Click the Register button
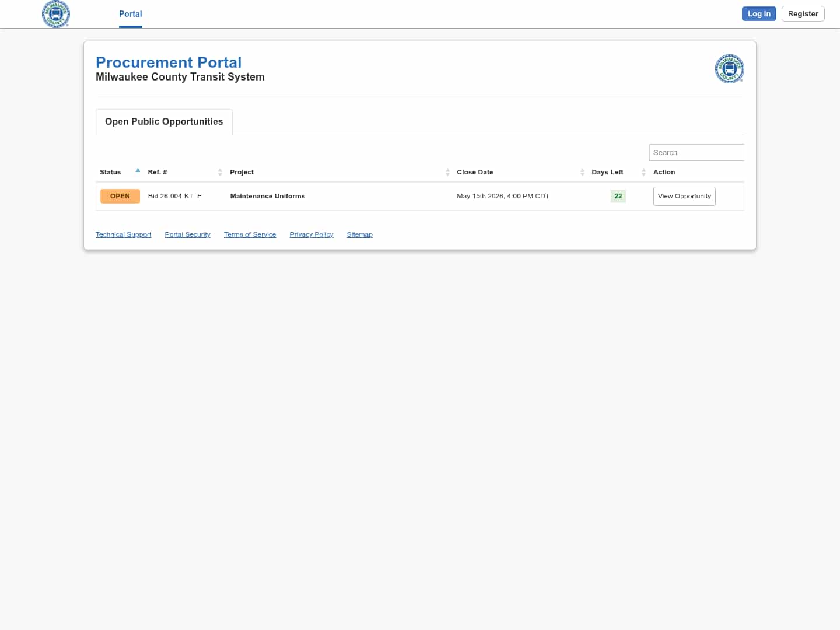Screen dimensions: 840x630 tap(803, 13)
